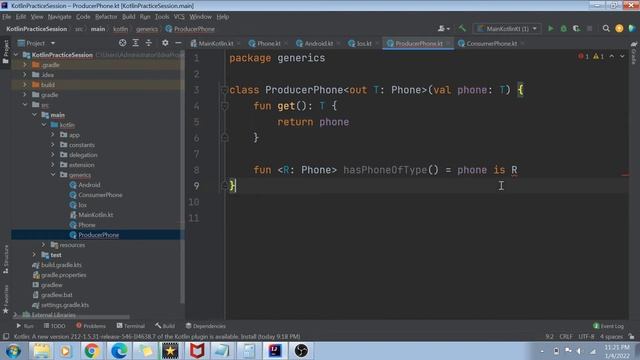This screenshot has height=360, width=640.
Task: Open Android file in project tree
Action: tap(89, 185)
